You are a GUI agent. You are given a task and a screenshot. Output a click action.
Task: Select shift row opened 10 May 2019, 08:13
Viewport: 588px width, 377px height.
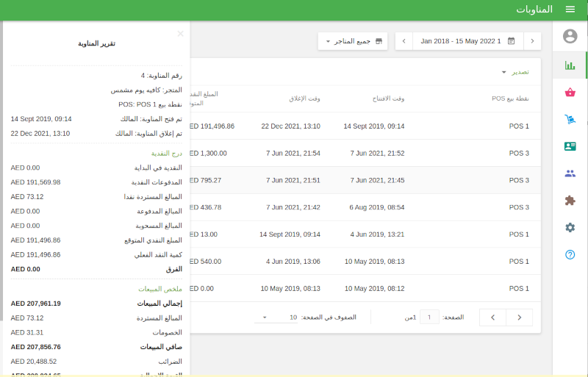point(365,261)
